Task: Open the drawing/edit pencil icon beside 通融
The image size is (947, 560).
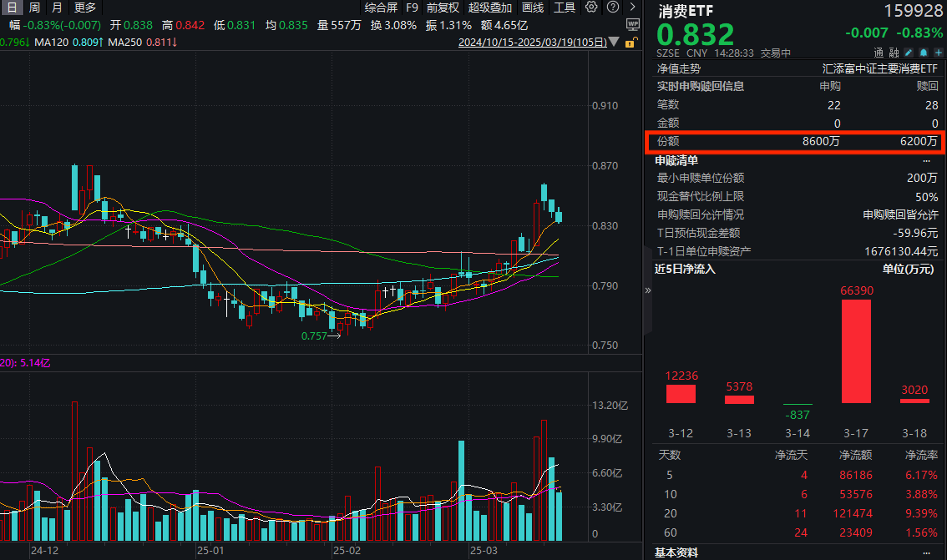Action: (909, 52)
